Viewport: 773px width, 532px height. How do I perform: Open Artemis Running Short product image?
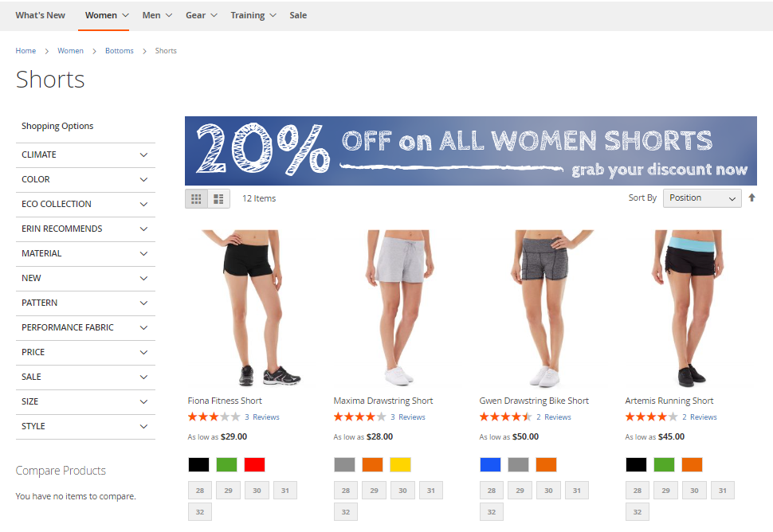pos(689,308)
